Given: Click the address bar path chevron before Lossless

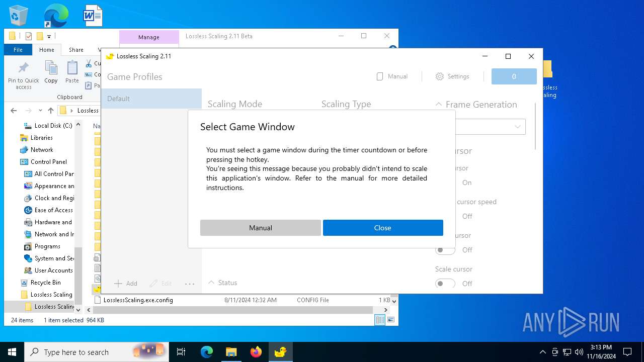Looking at the screenshot, I should pos(71,111).
